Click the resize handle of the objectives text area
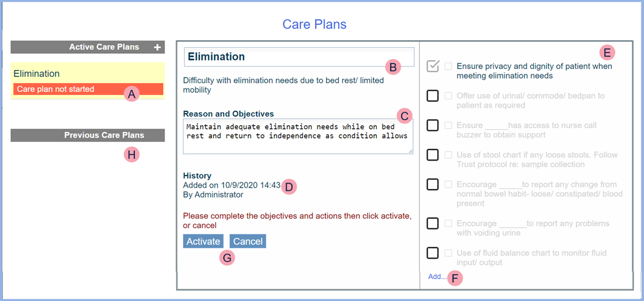The height and width of the screenshot is (301, 644). coord(410,150)
